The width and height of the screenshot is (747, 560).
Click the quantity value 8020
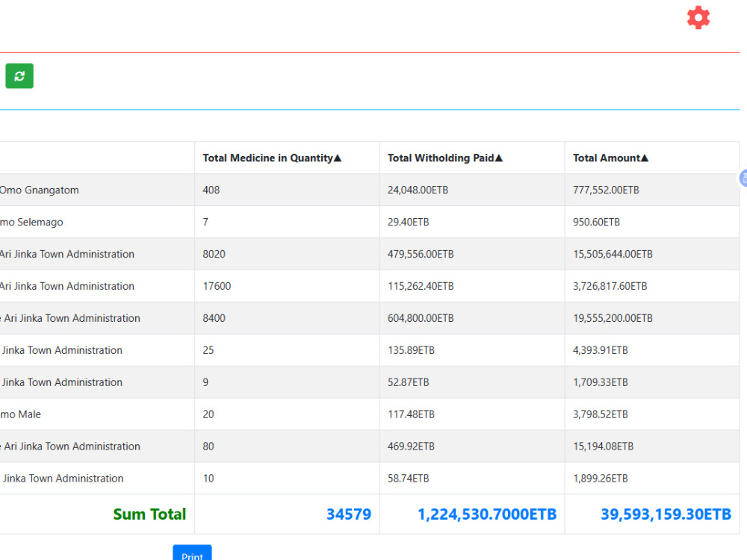(x=214, y=255)
